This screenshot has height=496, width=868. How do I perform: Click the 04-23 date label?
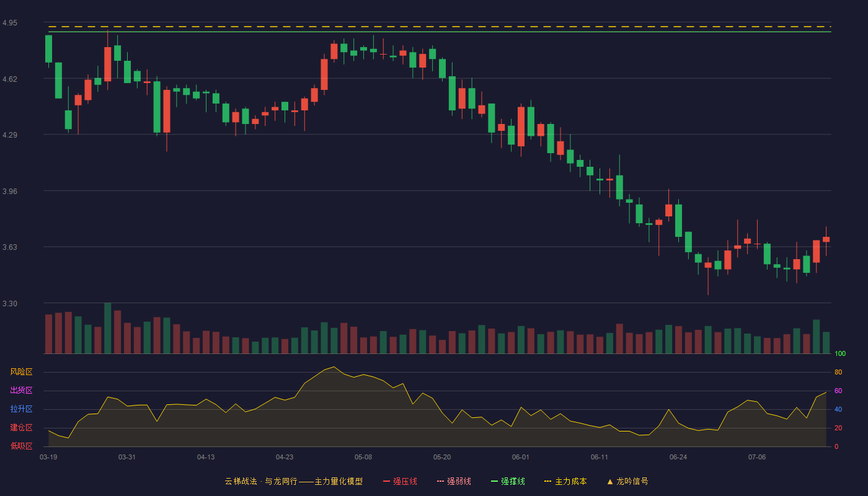click(x=285, y=457)
